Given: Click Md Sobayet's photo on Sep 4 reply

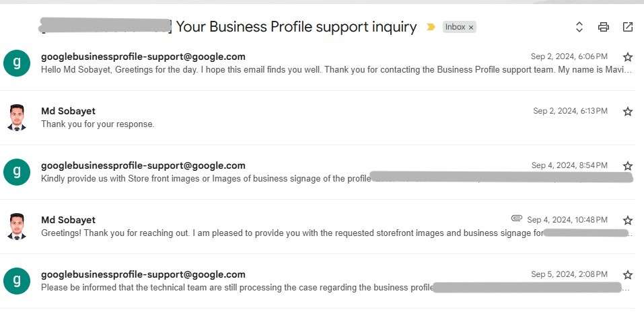Looking at the screenshot, I should coord(17,227).
